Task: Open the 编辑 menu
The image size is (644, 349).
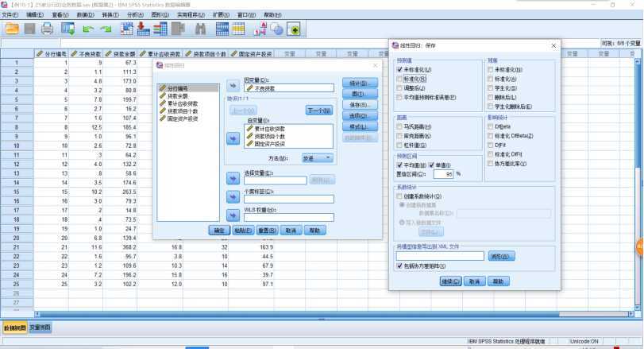Action: [35, 15]
